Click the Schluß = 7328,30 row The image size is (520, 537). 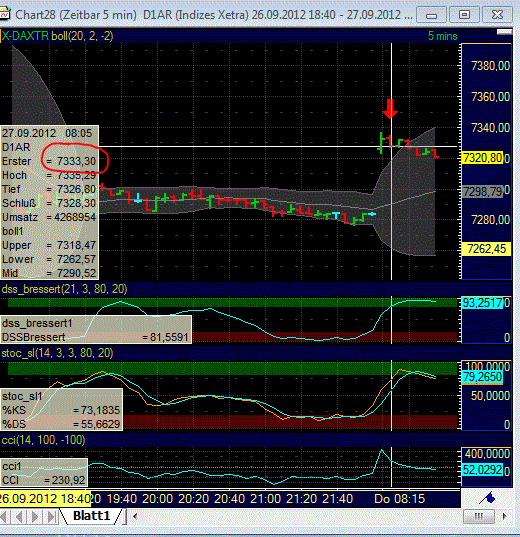(49, 203)
